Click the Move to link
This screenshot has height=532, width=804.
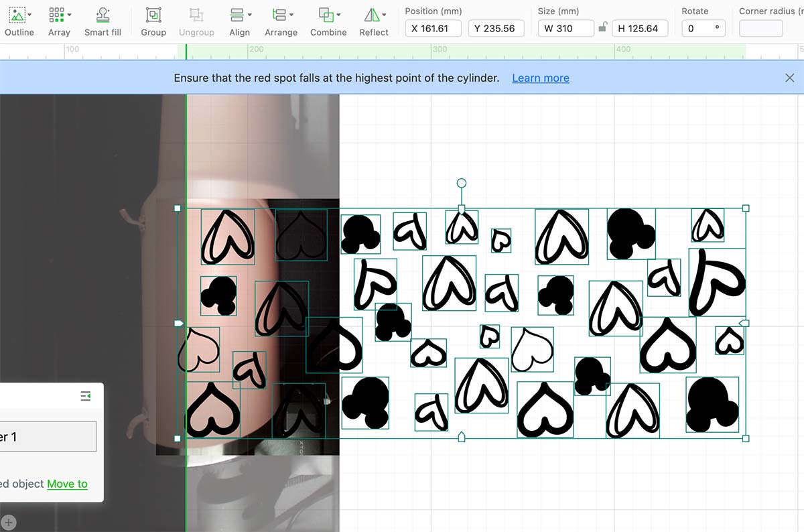(x=67, y=484)
